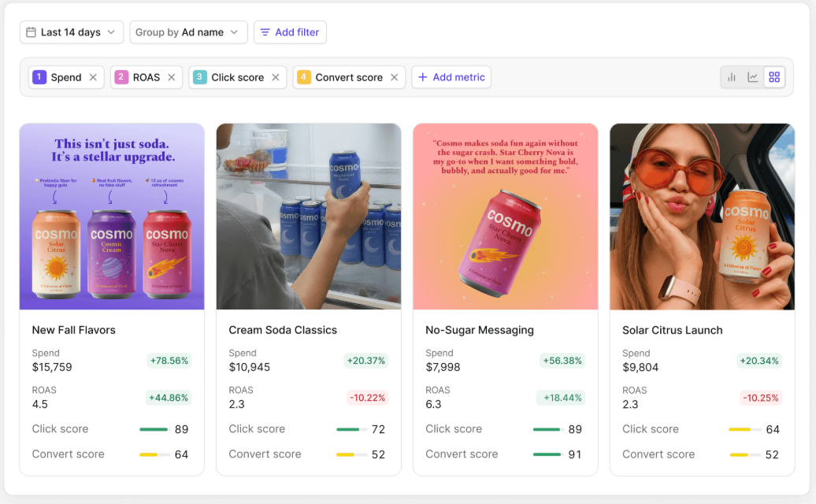Open the Last 14 days dropdown
This screenshot has width=816, height=504.
[x=72, y=32]
